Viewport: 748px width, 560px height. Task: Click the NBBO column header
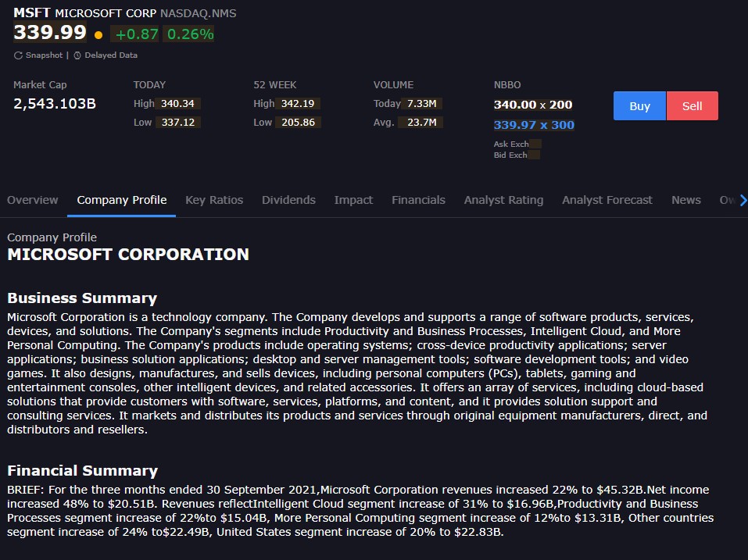click(507, 85)
